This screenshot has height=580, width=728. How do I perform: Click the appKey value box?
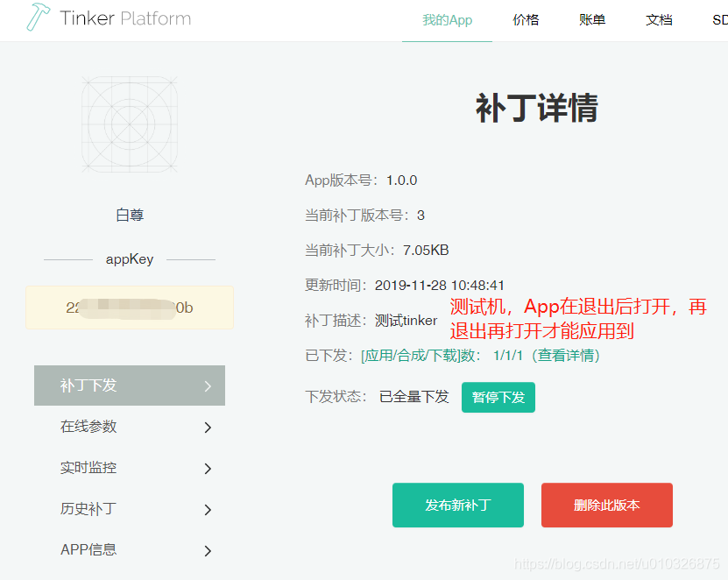(130, 308)
